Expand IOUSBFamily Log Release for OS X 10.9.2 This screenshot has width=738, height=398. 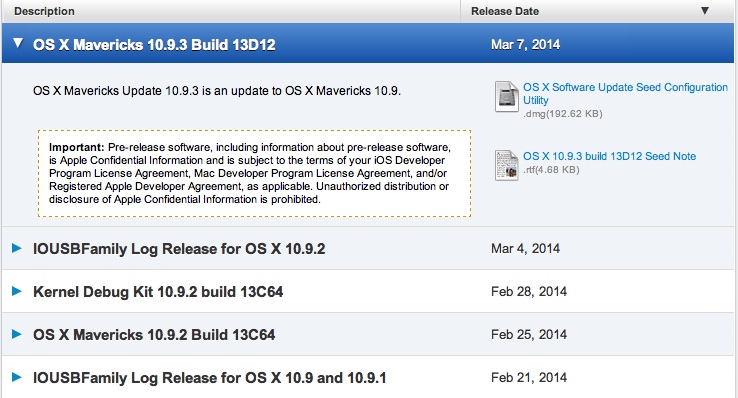16,248
